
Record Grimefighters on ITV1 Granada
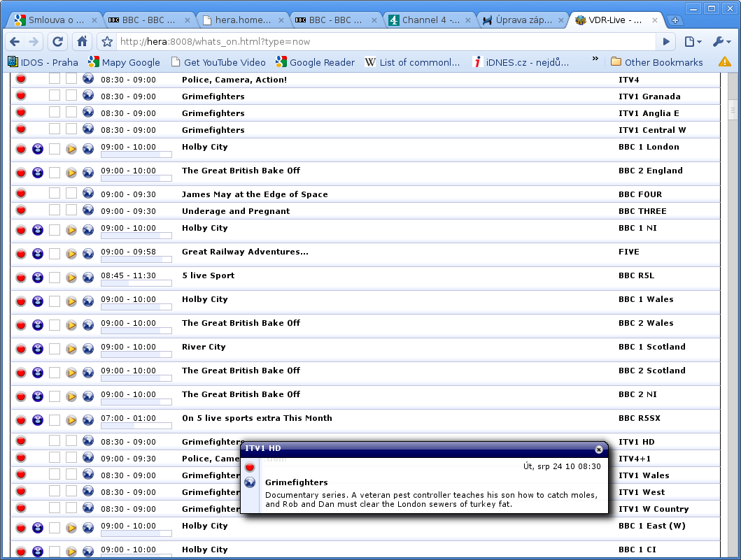coord(21,95)
